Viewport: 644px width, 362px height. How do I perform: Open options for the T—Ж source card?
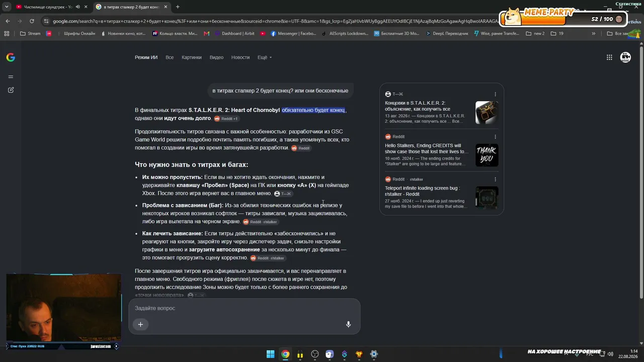pos(495,94)
